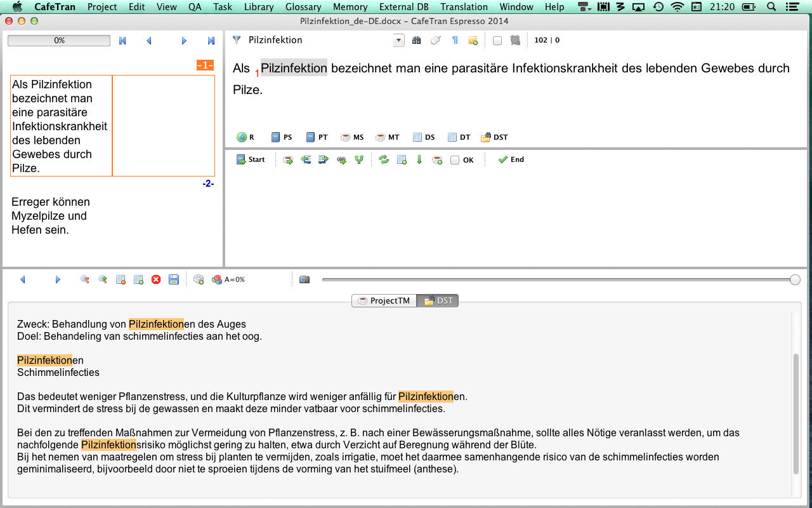Select the DST tab in results pane
The height and width of the screenshot is (508, 812).
point(438,300)
